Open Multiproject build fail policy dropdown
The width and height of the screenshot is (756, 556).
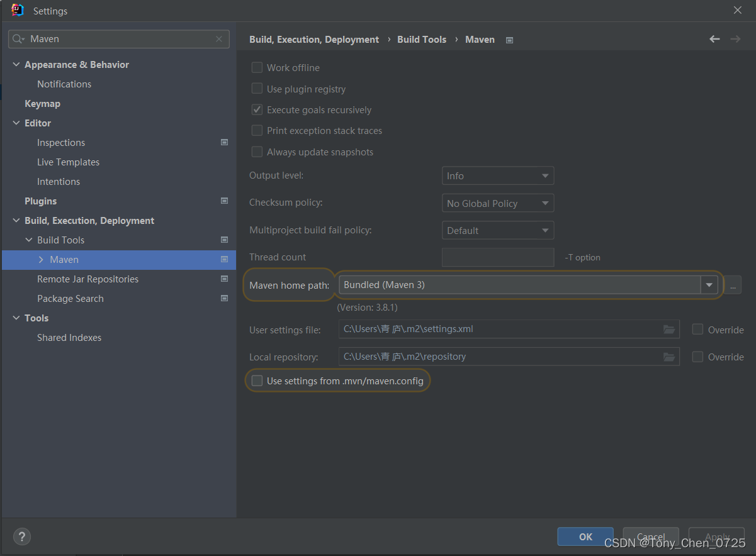click(498, 230)
